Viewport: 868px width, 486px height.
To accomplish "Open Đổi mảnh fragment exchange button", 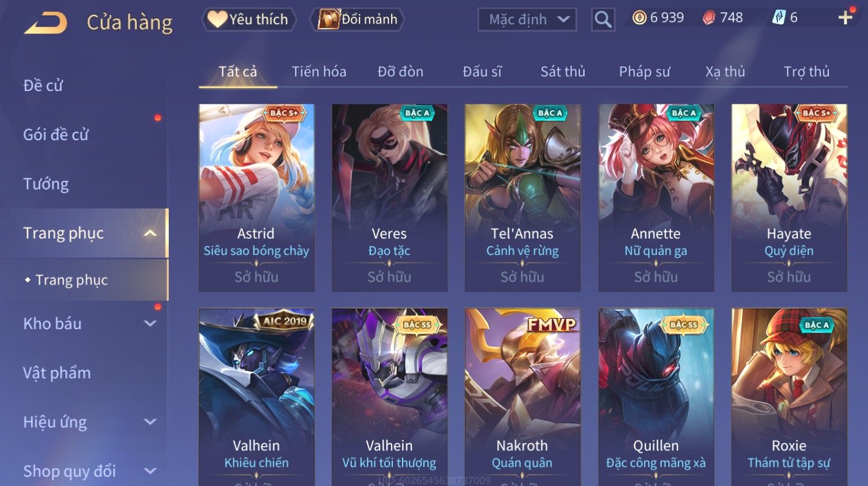I will pyautogui.click(x=357, y=20).
